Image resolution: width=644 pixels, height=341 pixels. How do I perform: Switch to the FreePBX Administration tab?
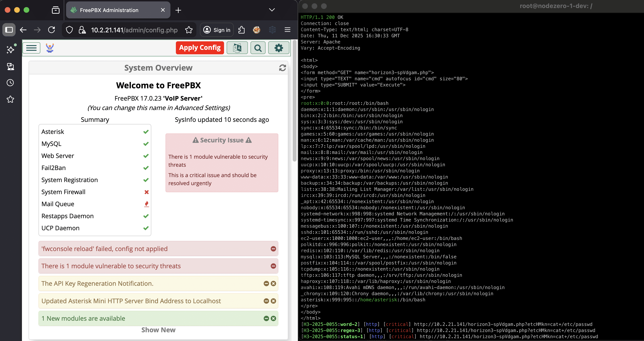109,10
